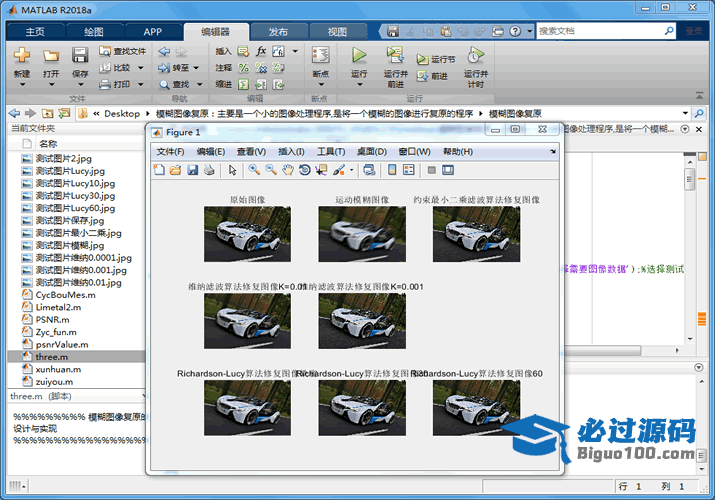Open 工具(T) menu in Figure 1
Image resolution: width=715 pixels, height=500 pixels.
click(x=331, y=152)
